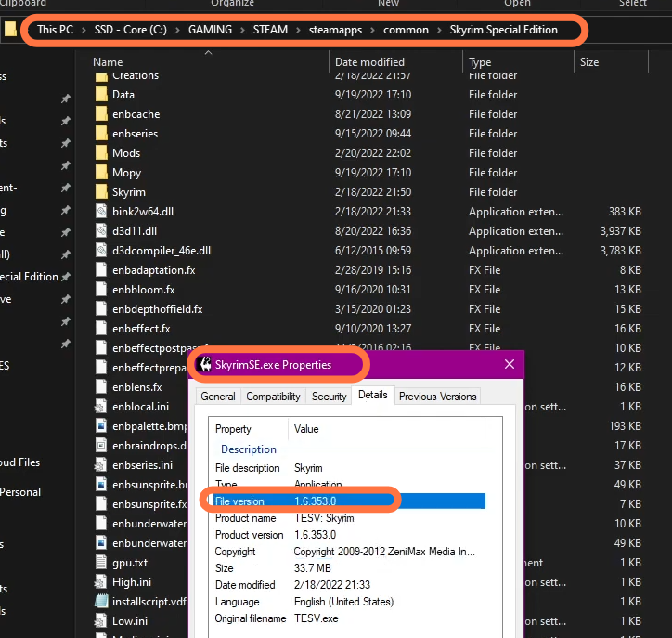Click the Skyrim folder icon
The height and width of the screenshot is (638, 672).
click(101, 192)
